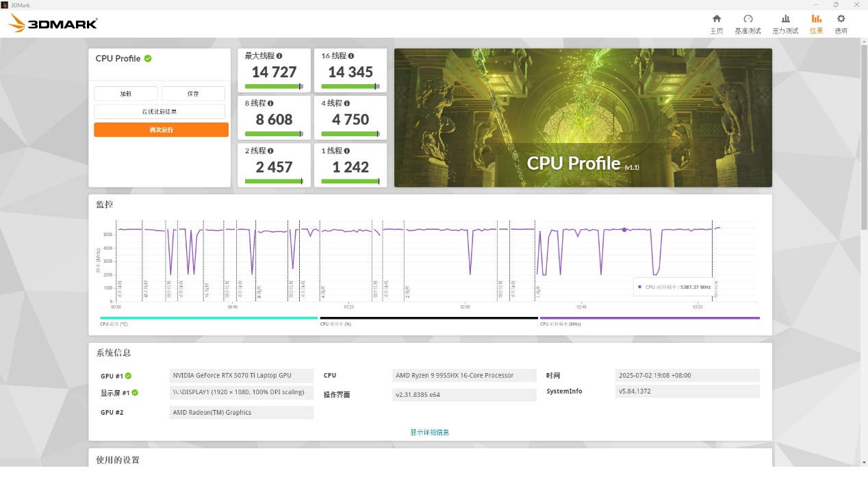This screenshot has width=868, height=501.
Task: Click the score value 4 750
Action: pos(350,119)
